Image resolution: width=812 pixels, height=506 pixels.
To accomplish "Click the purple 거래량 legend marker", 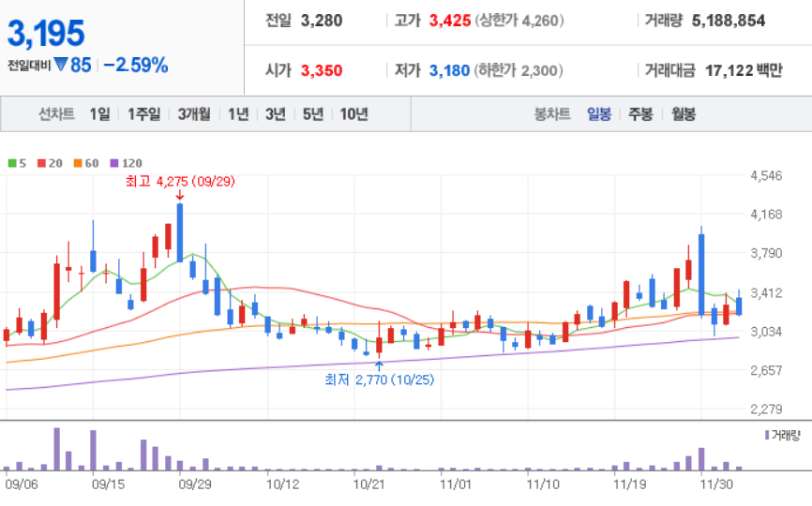I will [x=767, y=435].
